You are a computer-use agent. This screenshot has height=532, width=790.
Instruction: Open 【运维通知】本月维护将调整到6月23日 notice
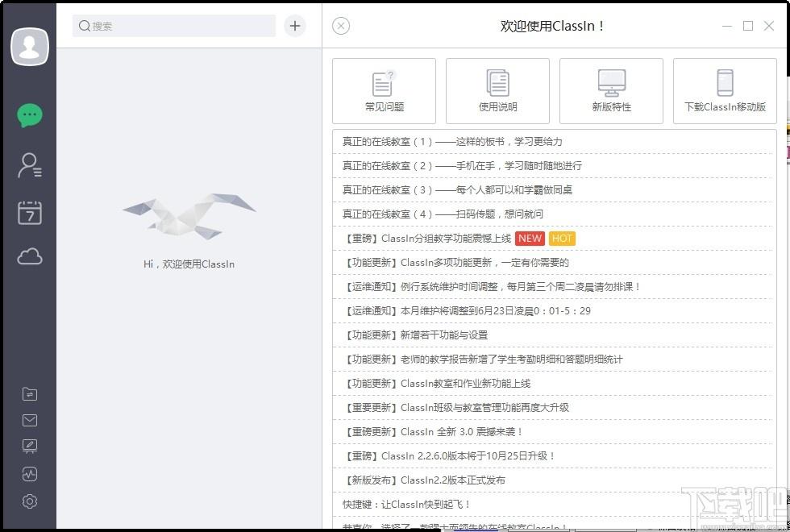point(554,311)
